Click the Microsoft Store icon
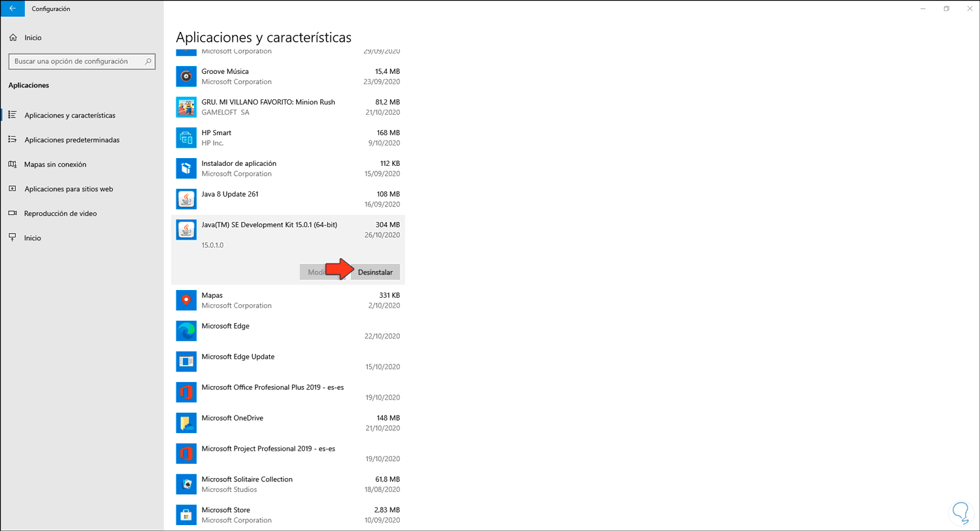Viewport: 980px width, 531px height. coord(186,515)
